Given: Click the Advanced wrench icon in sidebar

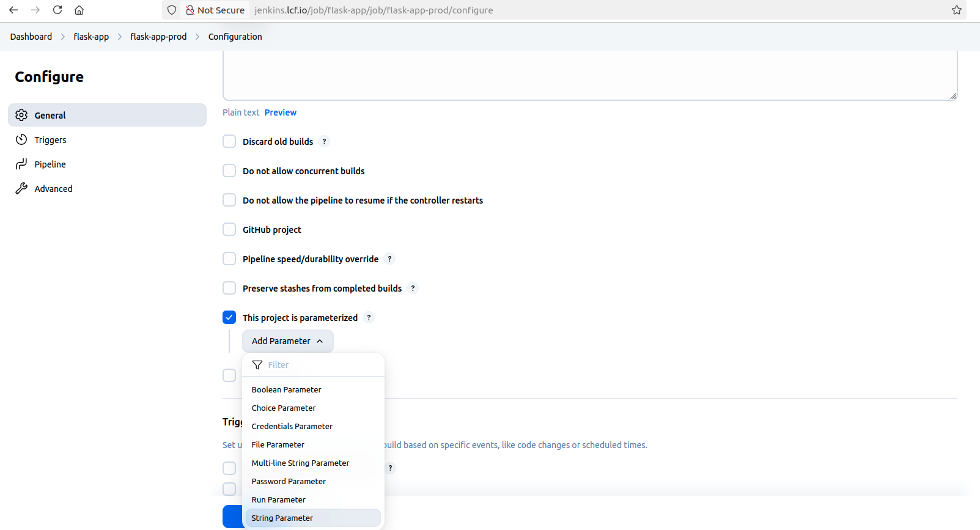Looking at the screenshot, I should (21, 188).
